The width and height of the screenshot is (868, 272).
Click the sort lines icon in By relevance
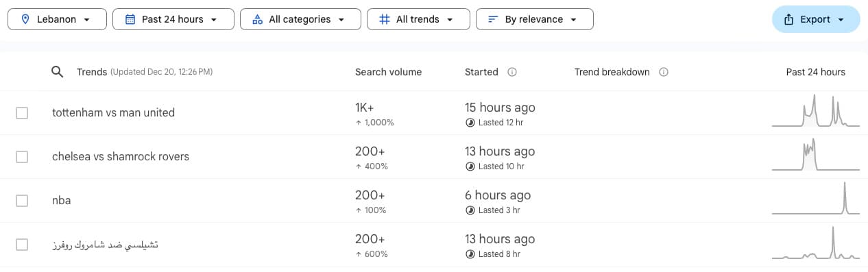click(492, 19)
